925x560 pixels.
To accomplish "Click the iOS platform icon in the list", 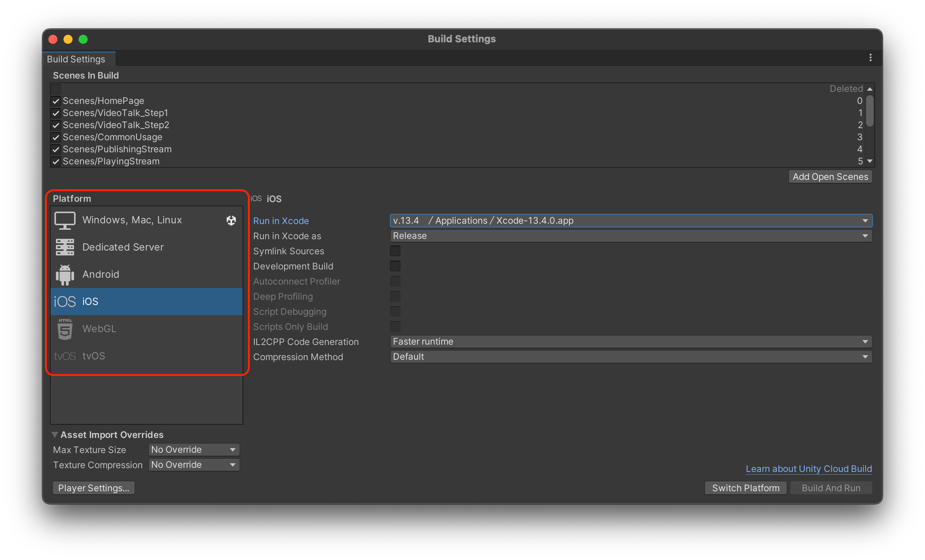I will coord(65,302).
